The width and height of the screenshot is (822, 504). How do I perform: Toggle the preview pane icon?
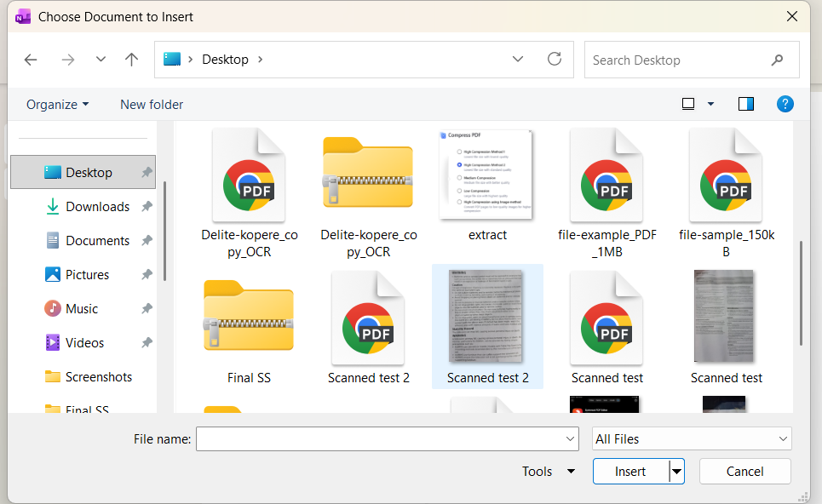[746, 104]
